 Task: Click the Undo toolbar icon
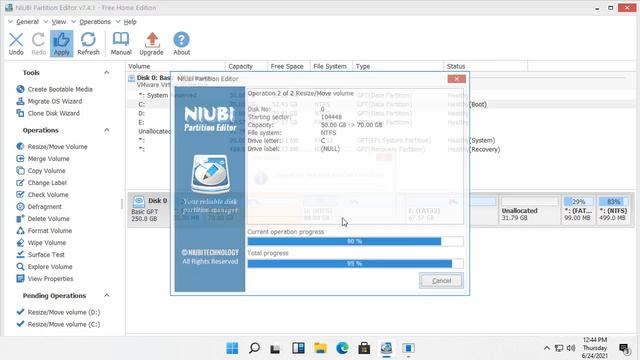click(x=16, y=43)
